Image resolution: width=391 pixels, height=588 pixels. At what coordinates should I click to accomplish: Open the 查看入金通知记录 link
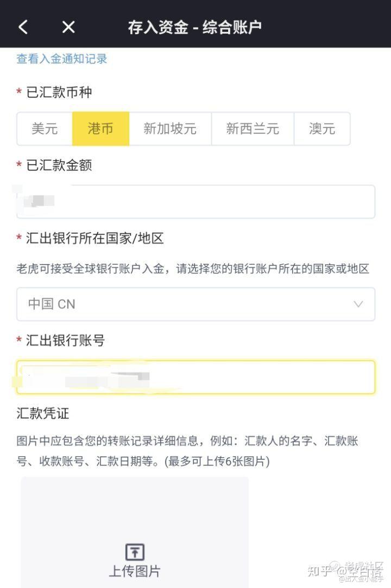(60, 59)
